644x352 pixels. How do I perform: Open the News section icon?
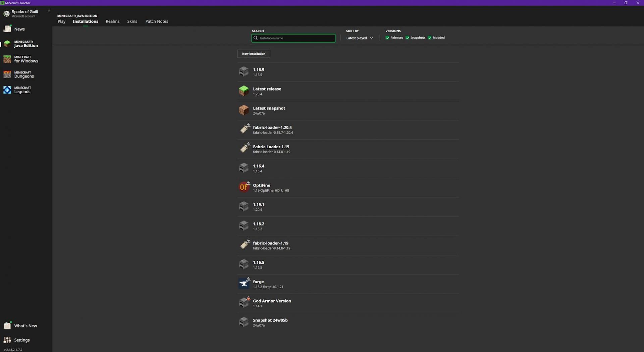pos(7,29)
